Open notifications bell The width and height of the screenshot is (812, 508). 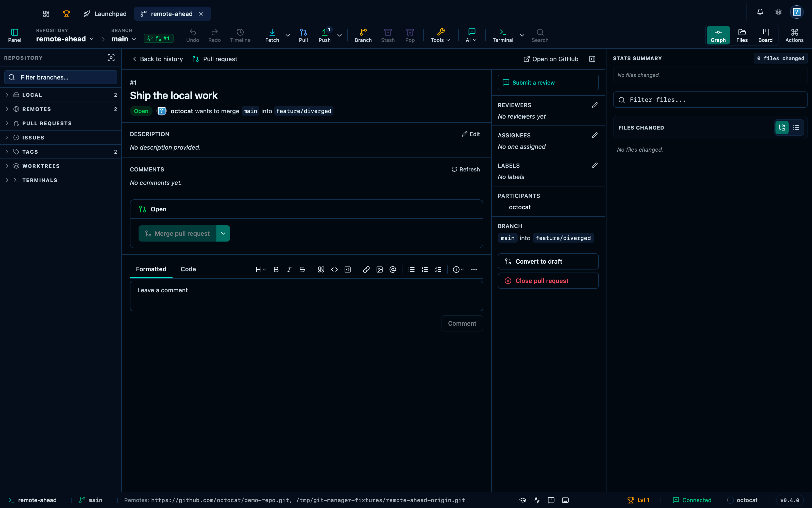coord(760,12)
